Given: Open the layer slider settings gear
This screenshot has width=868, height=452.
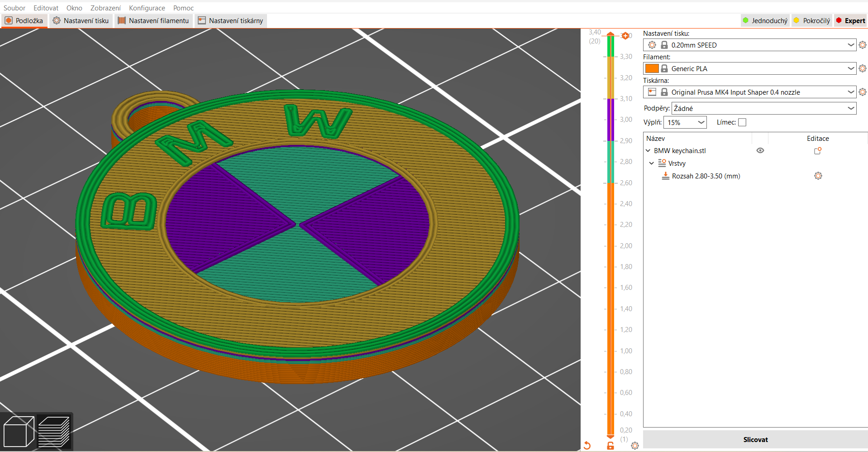Looking at the screenshot, I should 635,446.
